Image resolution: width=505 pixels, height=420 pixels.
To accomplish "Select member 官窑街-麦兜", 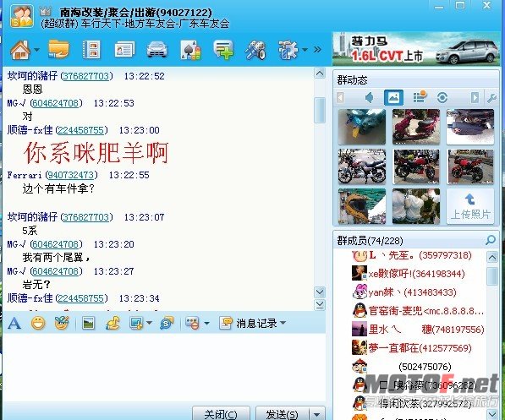I will pyautogui.click(x=418, y=311).
